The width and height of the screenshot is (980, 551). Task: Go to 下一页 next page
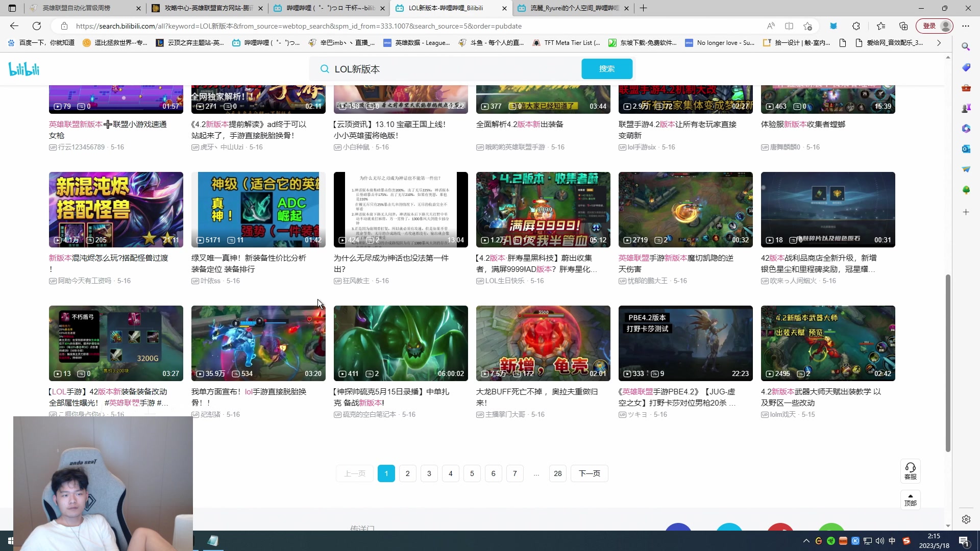[589, 473]
